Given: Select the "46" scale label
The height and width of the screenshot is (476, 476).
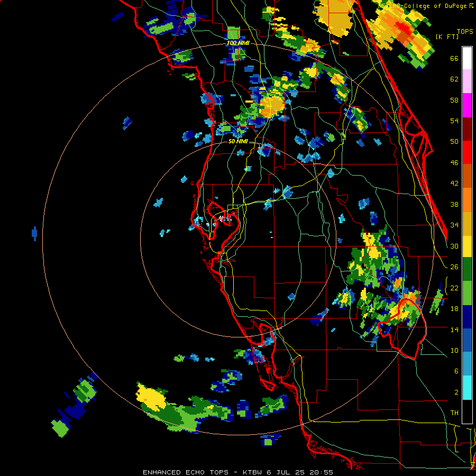Looking at the screenshot, I should pyautogui.click(x=454, y=163).
